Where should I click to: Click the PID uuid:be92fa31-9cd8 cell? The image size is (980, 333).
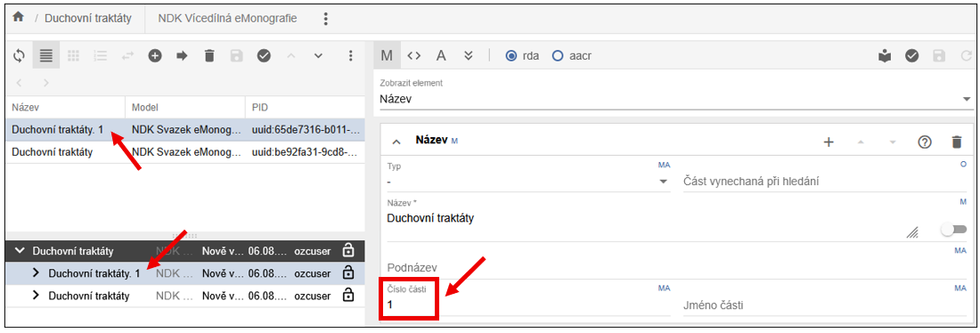306,152
